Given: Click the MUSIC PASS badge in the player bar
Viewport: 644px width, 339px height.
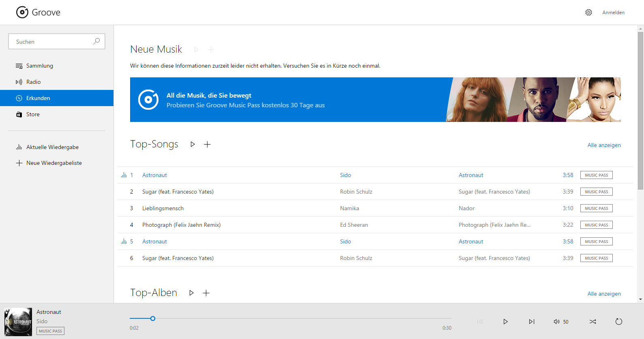Looking at the screenshot, I should point(50,331).
